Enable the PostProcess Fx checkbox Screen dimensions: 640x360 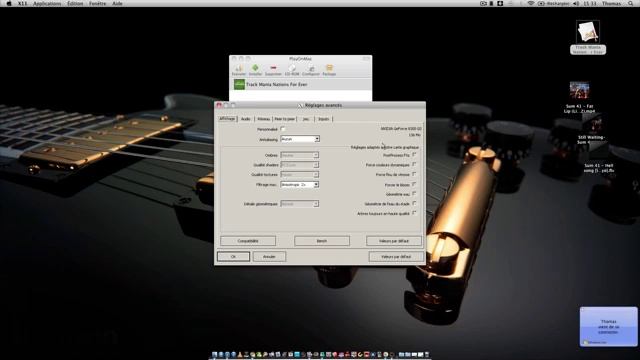[x=414, y=155]
